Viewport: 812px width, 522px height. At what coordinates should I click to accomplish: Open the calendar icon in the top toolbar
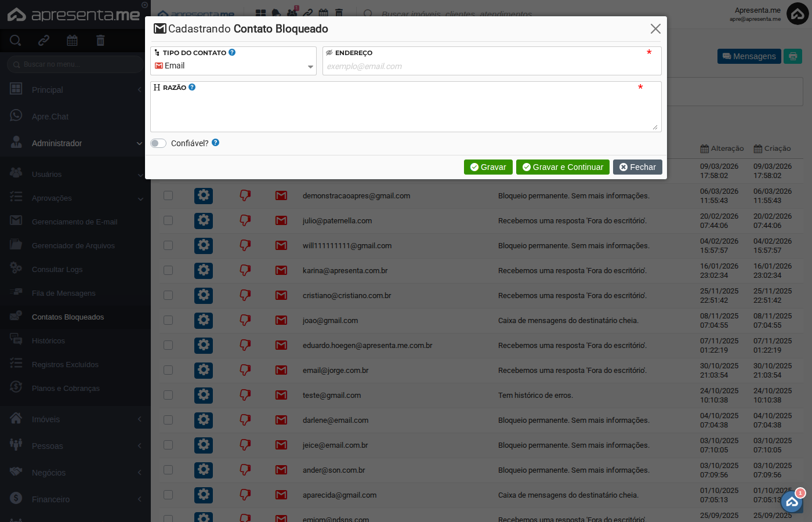(324, 12)
